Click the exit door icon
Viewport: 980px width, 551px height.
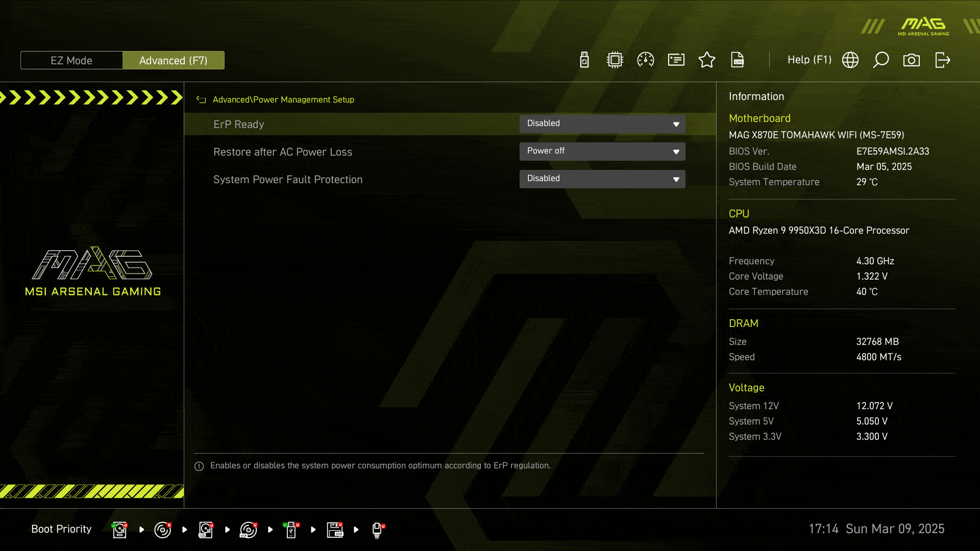coord(942,60)
